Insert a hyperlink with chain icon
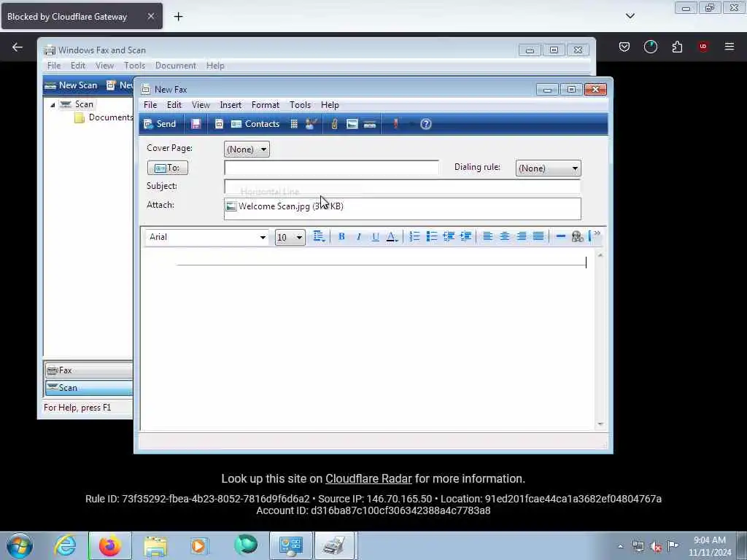This screenshot has width=747, height=560. [x=578, y=236]
